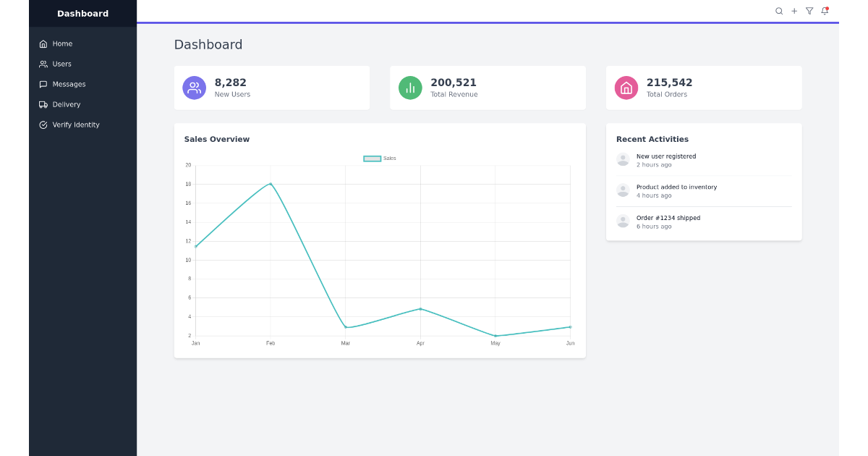The width and height of the screenshot is (868, 456).
Task: Click the green Total Revenue chart icon
Action: [410, 88]
